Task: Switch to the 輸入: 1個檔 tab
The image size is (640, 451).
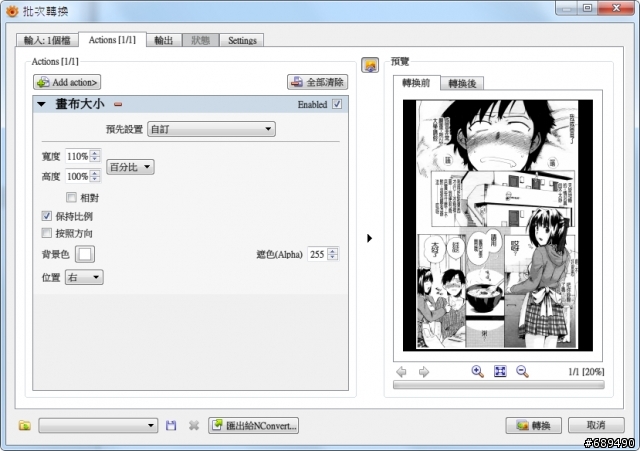Action: point(47,40)
